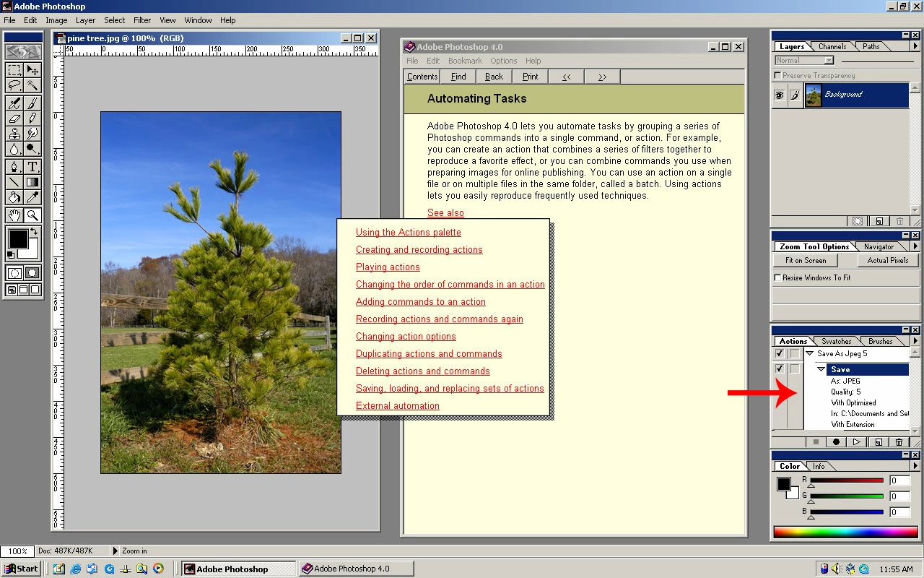The width and height of the screenshot is (924, 578).
Task: Click trash icon in Actions palette
Action: pyautogui.click(x=899, y=442)
